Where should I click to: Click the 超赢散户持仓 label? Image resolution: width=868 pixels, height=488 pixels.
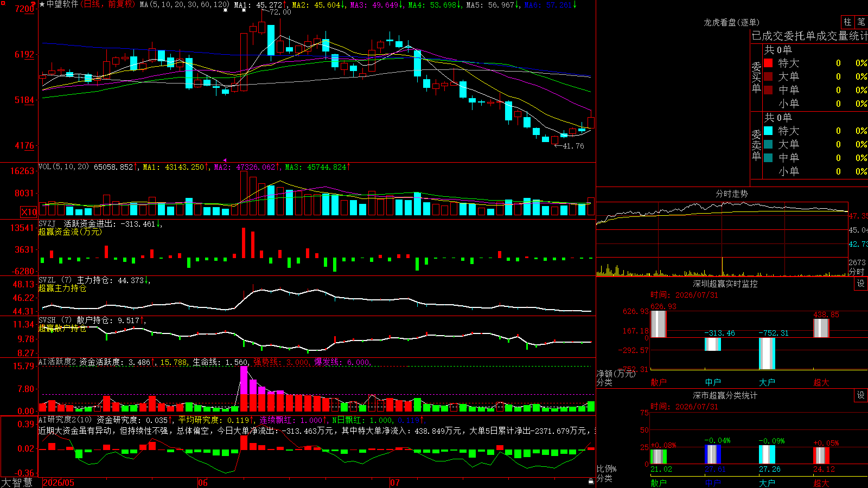click(x=62, y=328)
